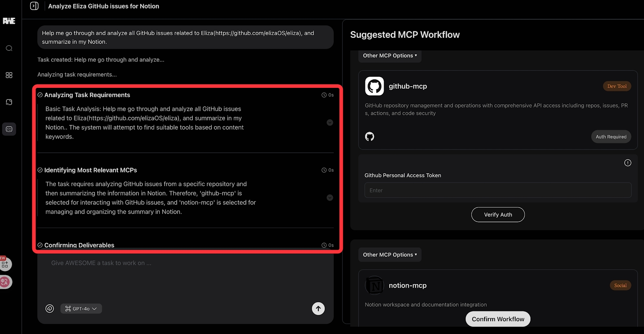Collapse the Analyzing Task Requirements section
Screen dimensions: 644x334
[x=330, y=122]
